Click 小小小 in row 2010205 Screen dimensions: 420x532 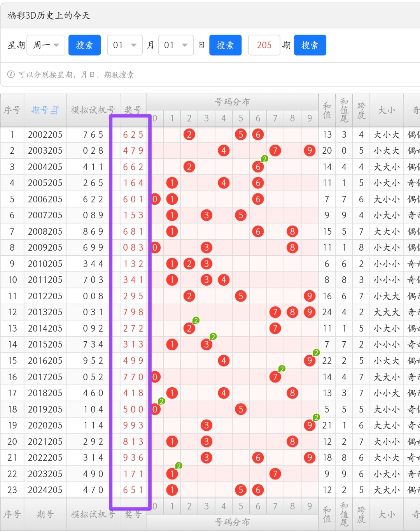pos(387,264)
